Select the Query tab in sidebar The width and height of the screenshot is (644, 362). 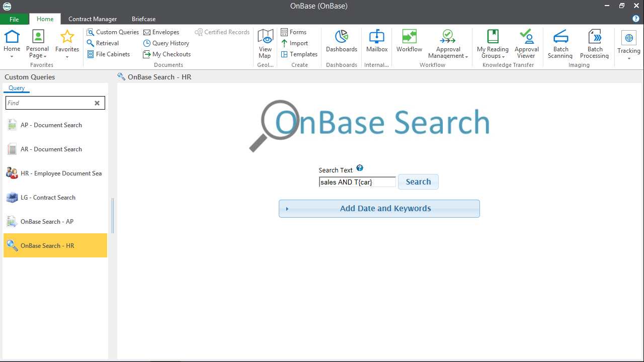(17, 88)
